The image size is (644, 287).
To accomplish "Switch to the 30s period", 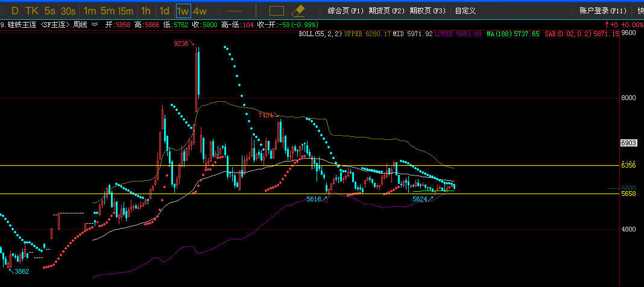I will pos(68,11).
